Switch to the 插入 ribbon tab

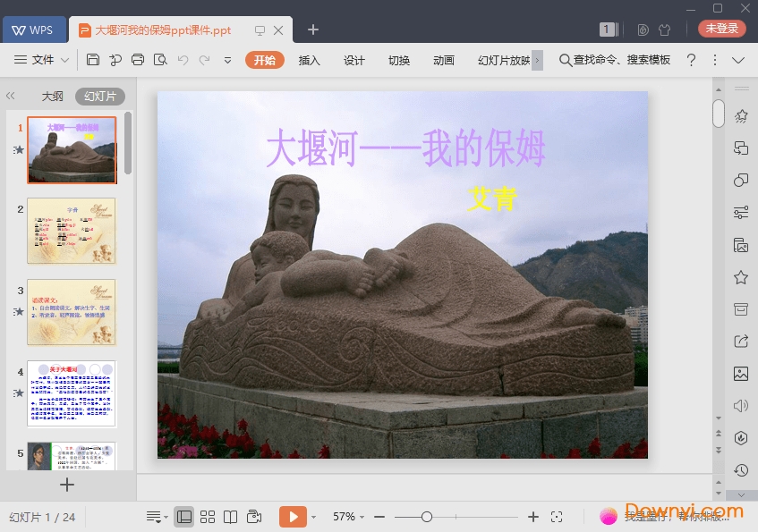point(309,61)
